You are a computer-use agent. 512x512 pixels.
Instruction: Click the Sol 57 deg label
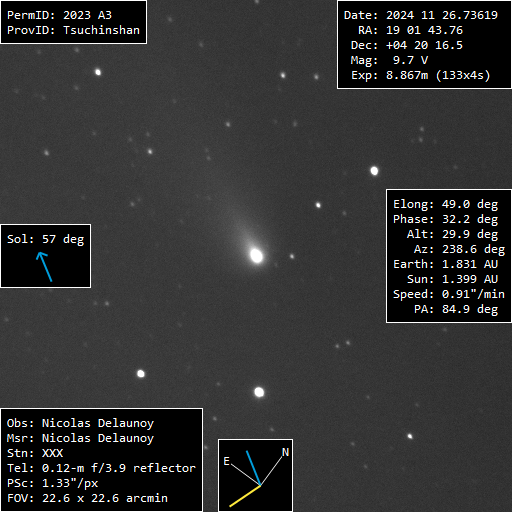pos(46,239)
